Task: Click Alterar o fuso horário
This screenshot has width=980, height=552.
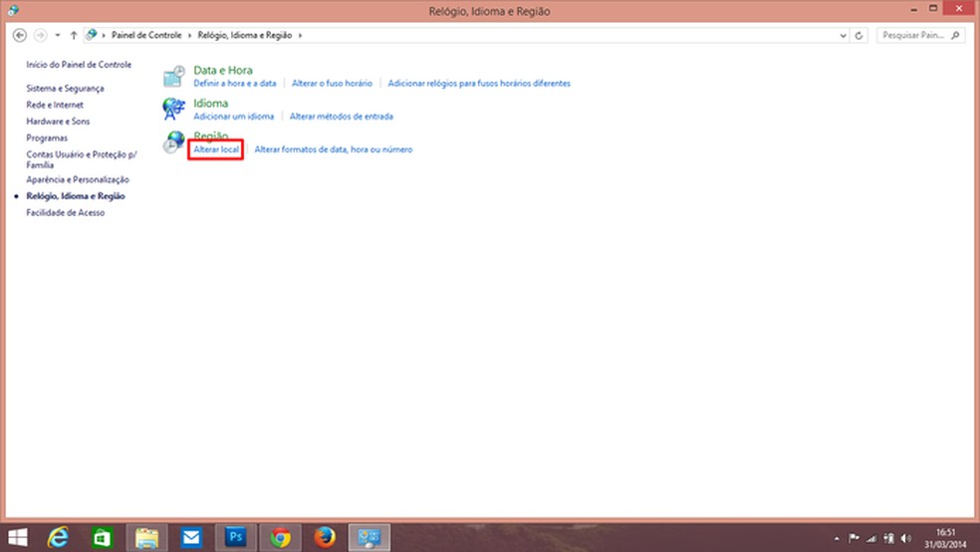Action: [x=332, y=83]
